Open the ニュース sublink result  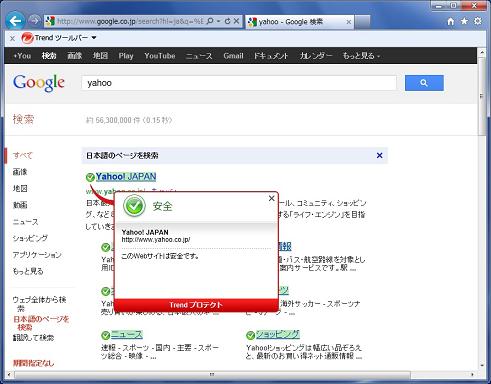[127, 334]
